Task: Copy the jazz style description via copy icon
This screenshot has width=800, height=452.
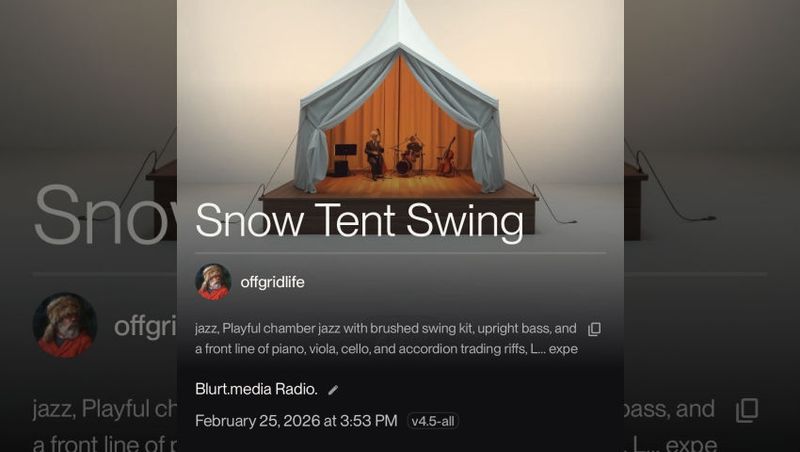Action: coord(594,329)
